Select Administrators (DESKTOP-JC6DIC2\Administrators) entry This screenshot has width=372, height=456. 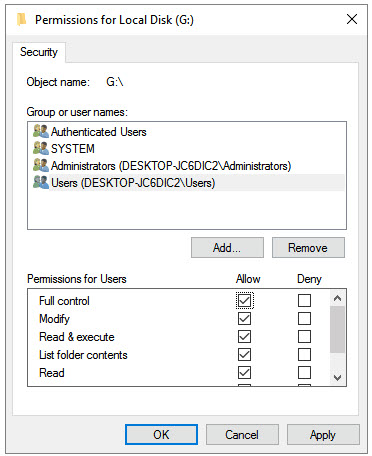pos(171,166)
